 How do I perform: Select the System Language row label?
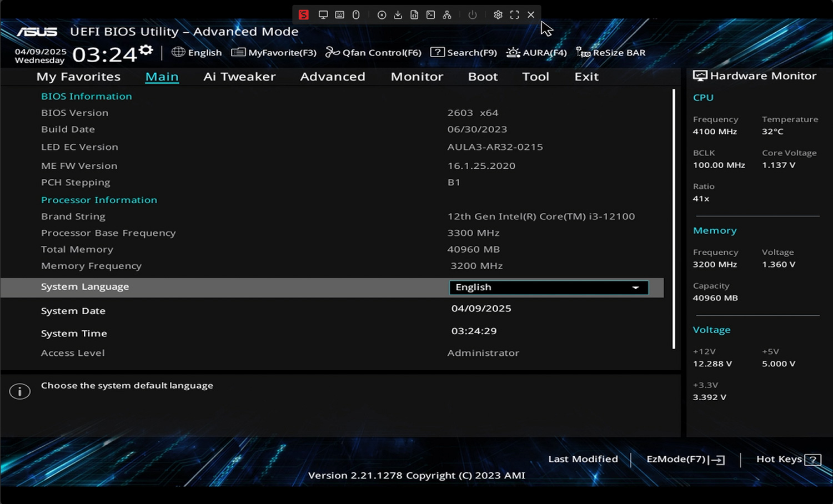tap(85, 286)
